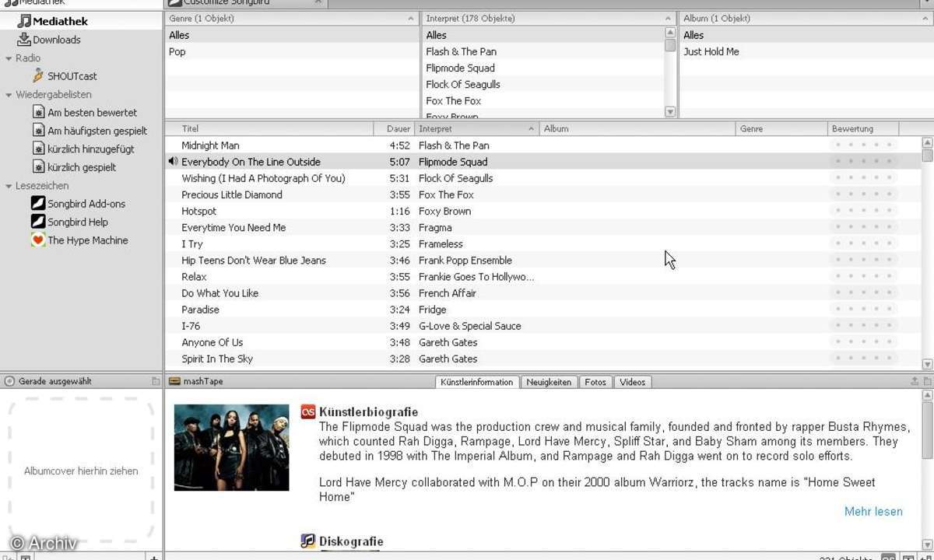Sort tracks by the Interpret column
The image size is (934, 560).
coord(475,128)
